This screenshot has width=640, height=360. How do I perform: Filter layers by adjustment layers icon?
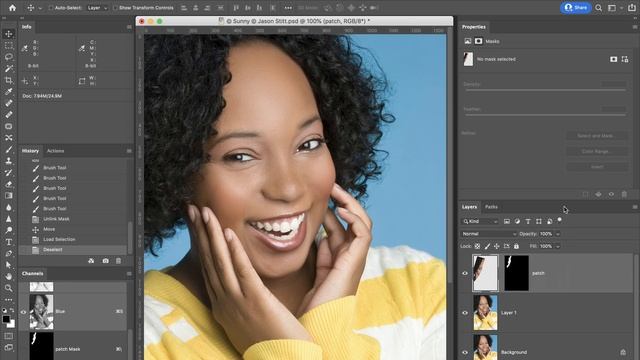pos(517,221)
